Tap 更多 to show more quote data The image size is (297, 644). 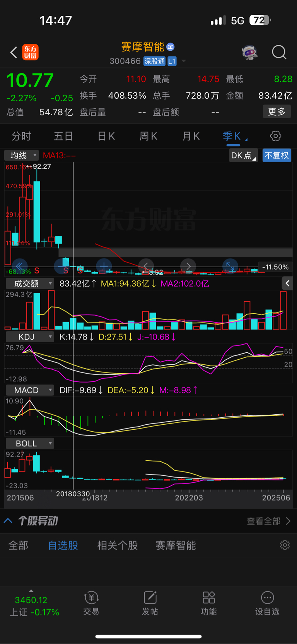277,112
